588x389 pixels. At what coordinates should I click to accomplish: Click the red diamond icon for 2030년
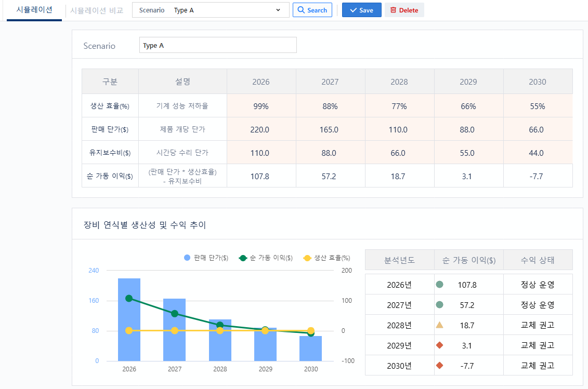click(x=439, y=365)
